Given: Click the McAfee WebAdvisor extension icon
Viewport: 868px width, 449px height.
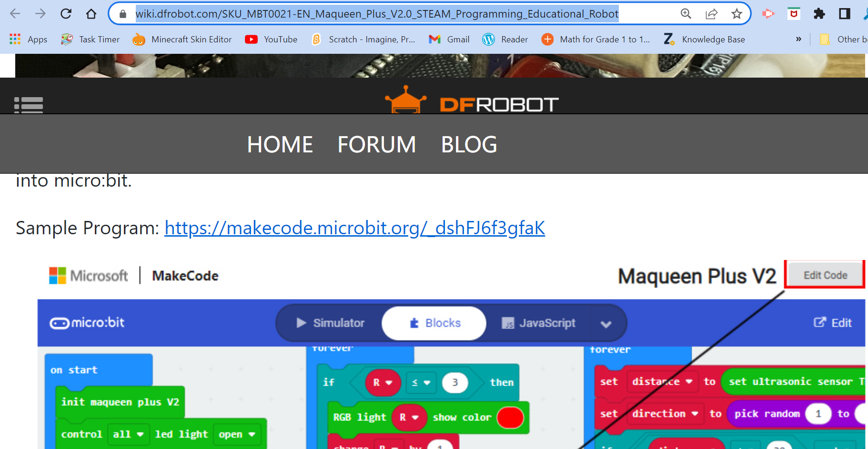Looking at the screenshot, I should coord(793,14).
